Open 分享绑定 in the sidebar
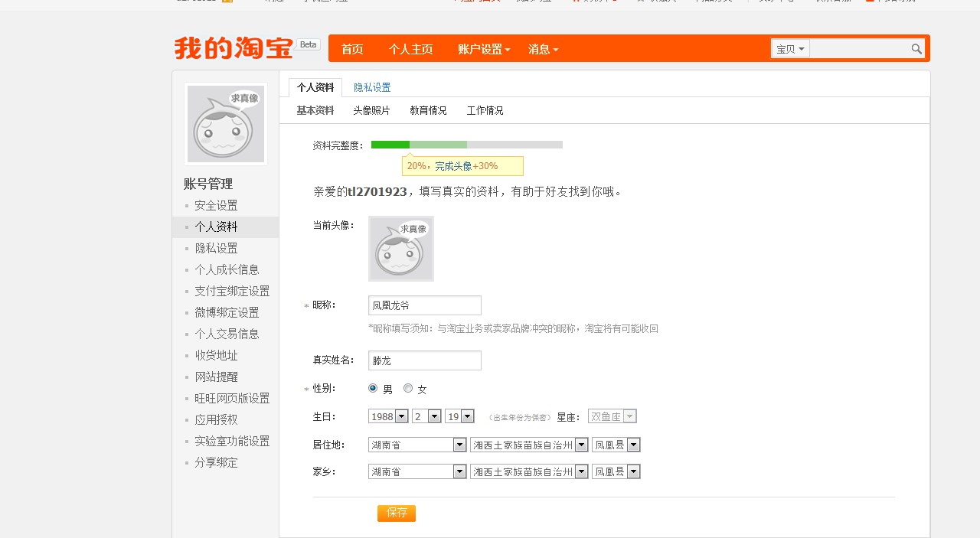This screenshot has width=980, height=538. click(x=216, y=462)
